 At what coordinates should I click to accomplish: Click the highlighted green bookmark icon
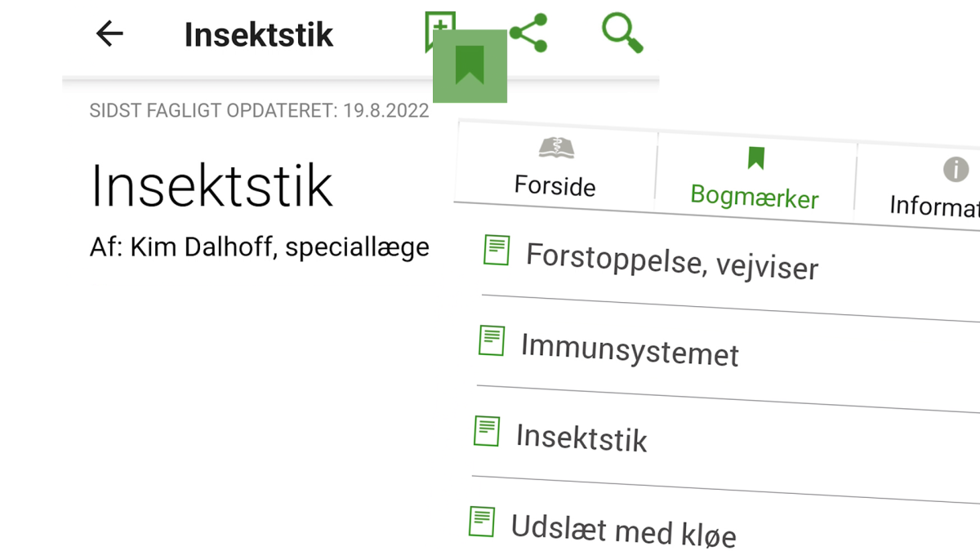click(x=470, y=66)
